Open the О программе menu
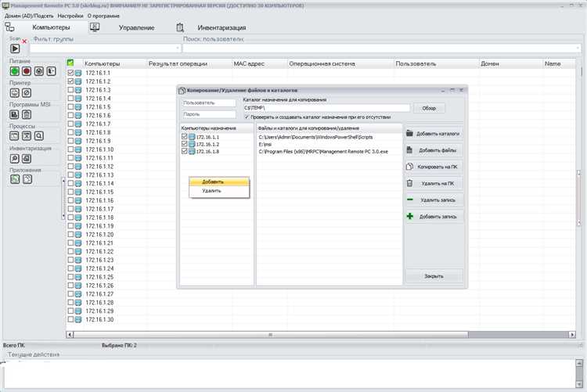The image size is (587, 392). tap(103, 16)
